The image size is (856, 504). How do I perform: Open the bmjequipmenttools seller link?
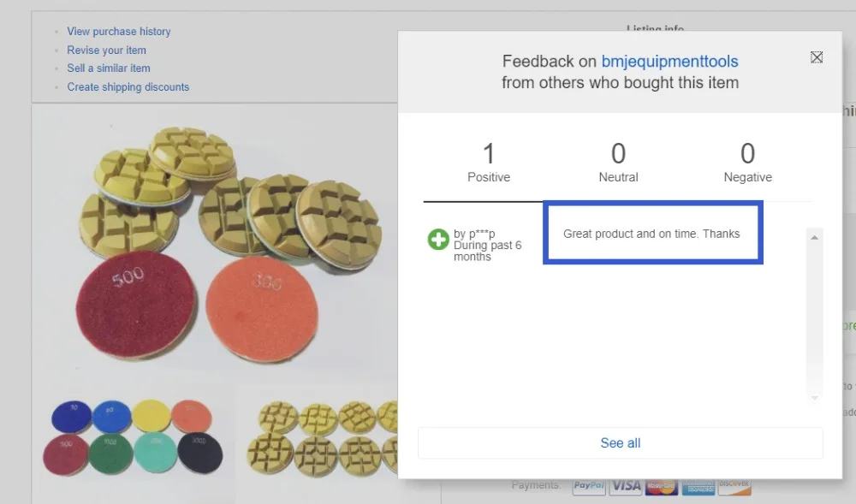(x=669, y=61)
